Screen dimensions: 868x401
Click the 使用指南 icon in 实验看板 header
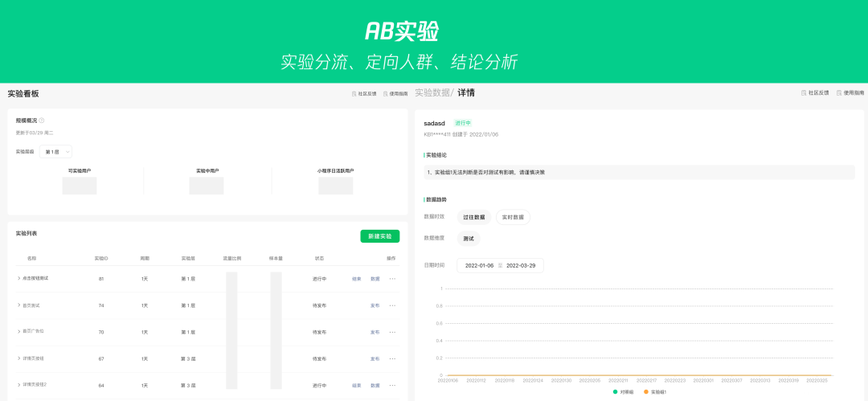click(386, 93)
